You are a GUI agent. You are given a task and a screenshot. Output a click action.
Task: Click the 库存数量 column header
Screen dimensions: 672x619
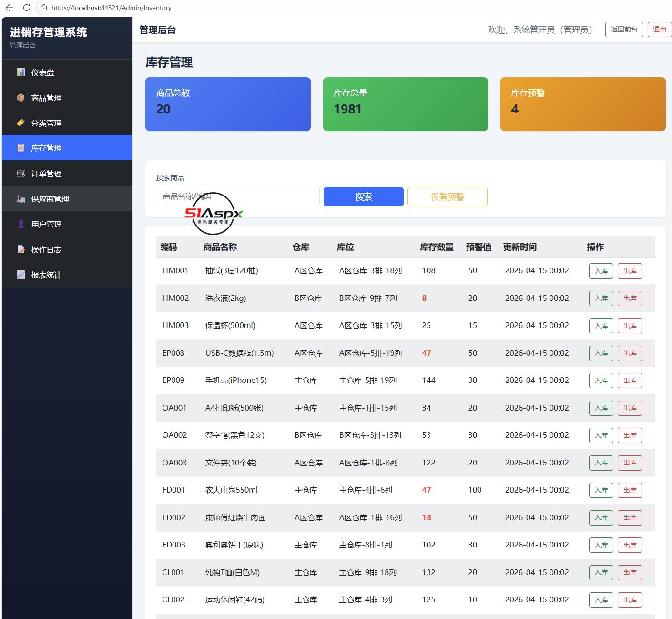[x=437, y=247]
